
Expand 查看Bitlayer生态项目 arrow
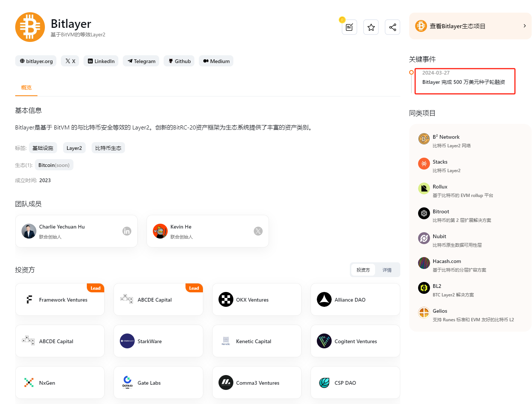(525, 26)
